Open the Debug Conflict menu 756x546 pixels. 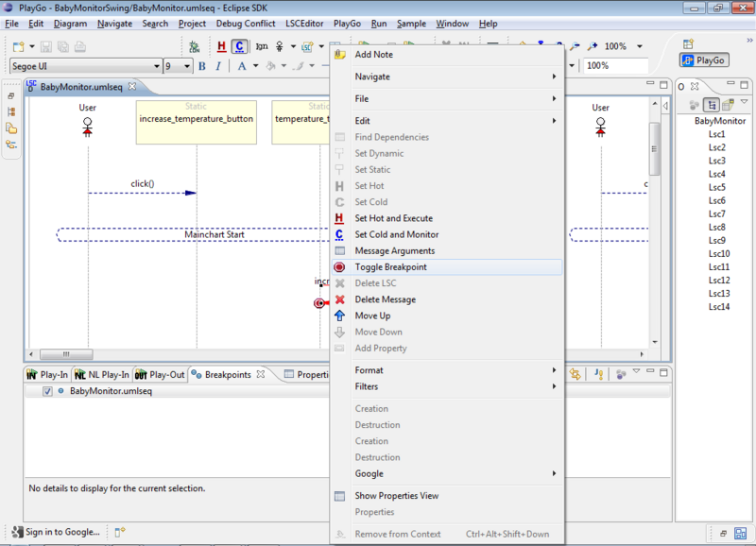[x=246, y=24]
